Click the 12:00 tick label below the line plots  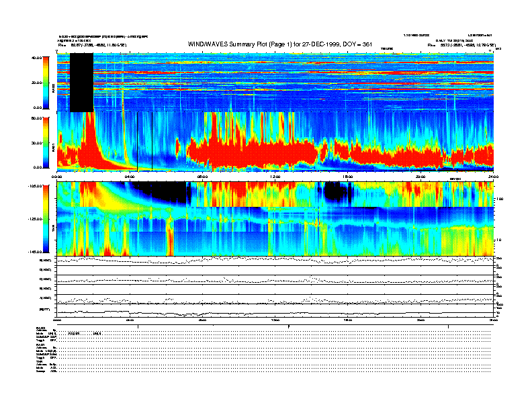(x=275, y=320)
